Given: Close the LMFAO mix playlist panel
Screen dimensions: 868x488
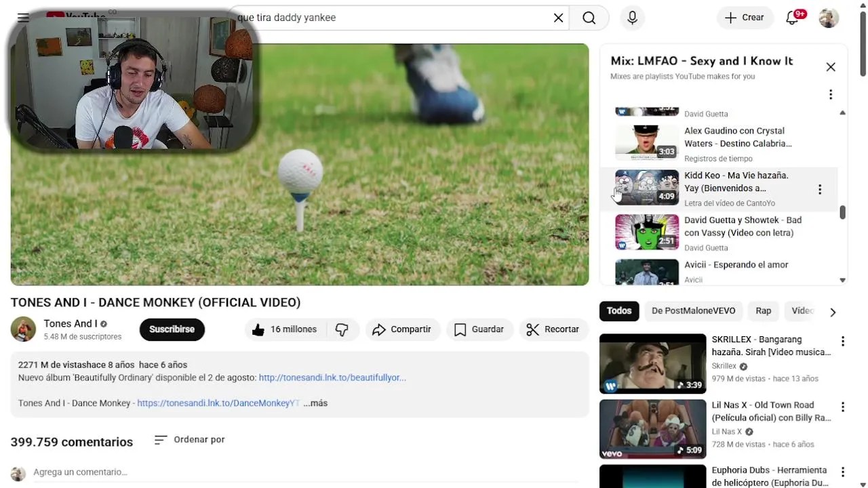Looking at the screenshot, I should 831,67.
